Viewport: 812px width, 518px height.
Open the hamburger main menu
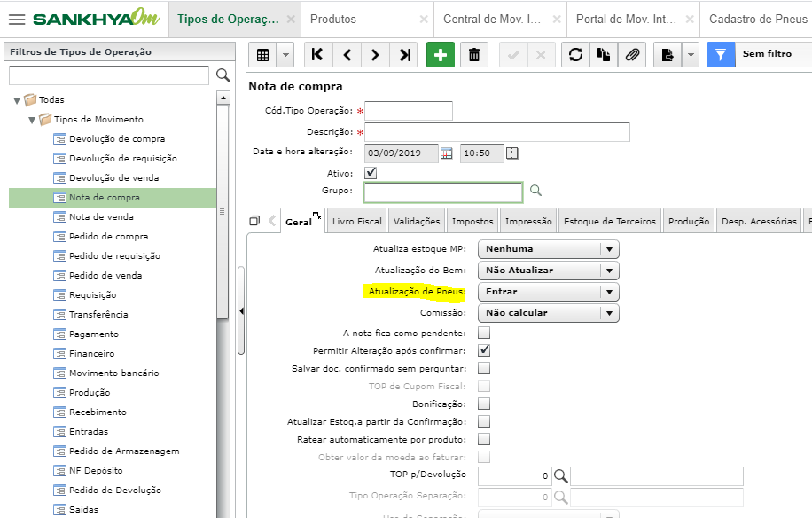click(17, 20)
